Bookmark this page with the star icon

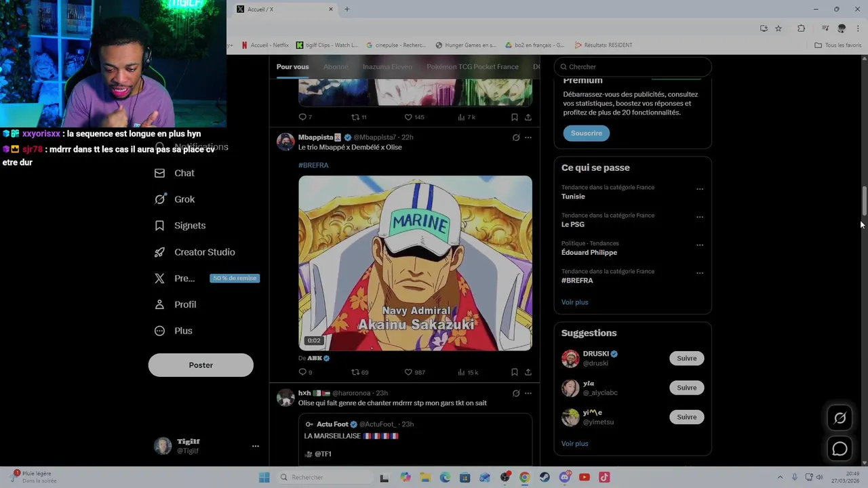click(778, 28)
